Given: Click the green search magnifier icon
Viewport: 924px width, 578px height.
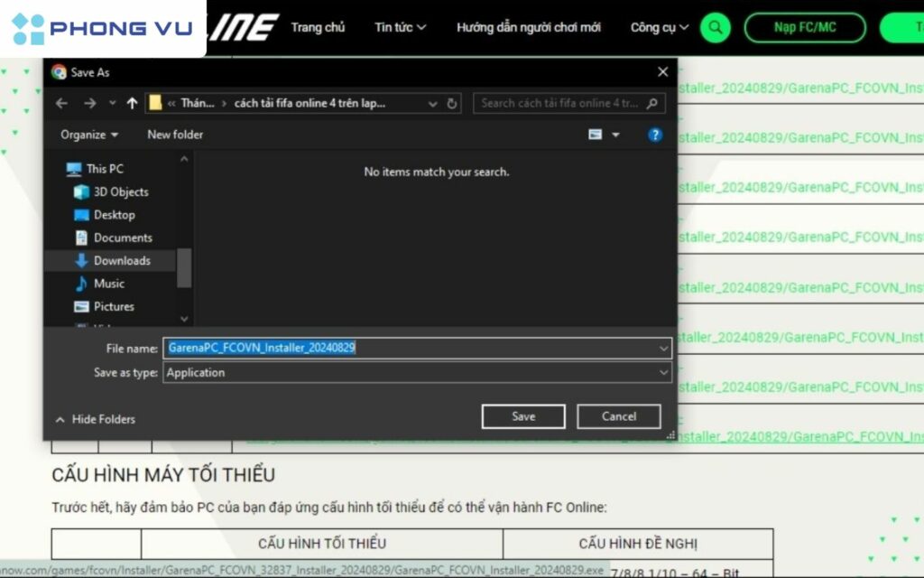Looking at the screenshot, I should pyautogui.click(x=715, y=27).
